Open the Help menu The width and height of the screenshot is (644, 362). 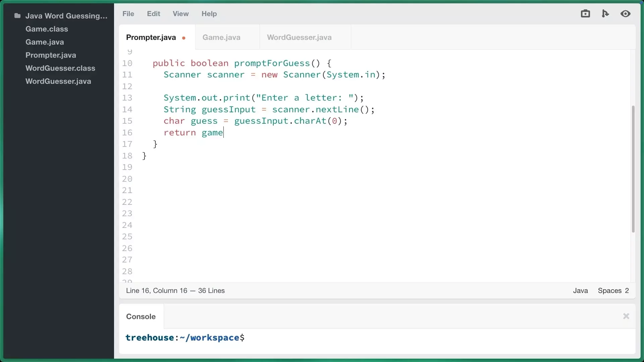click(209, 14)
